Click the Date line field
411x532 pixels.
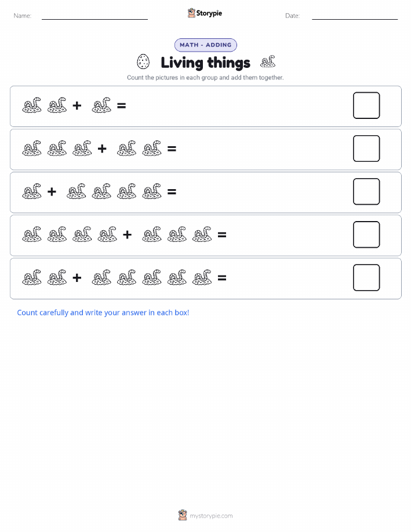(x=355, y=16)
